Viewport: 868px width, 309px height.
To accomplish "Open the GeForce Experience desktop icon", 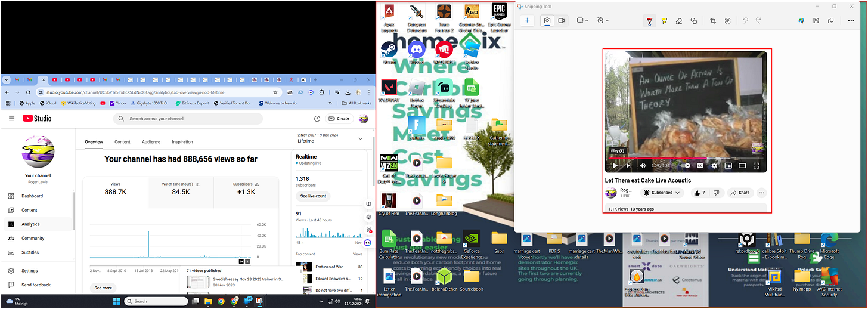I will click(x=472, y=243).
